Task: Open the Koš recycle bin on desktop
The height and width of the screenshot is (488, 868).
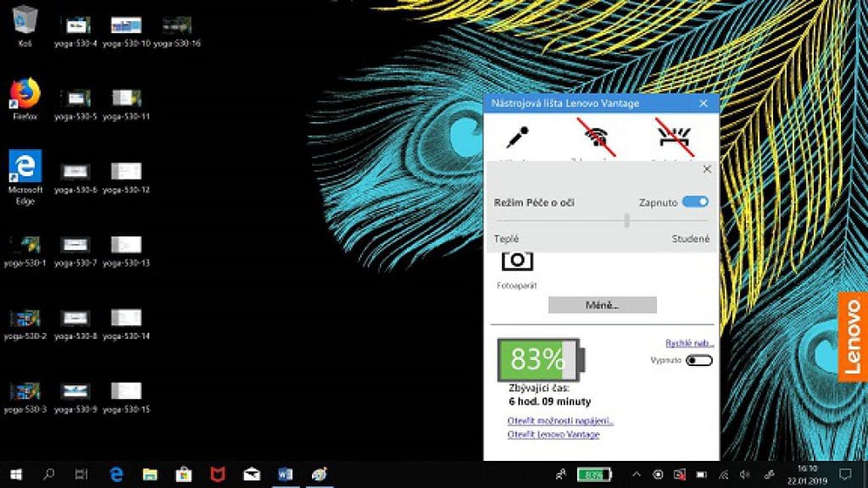Action: (25, 25)
